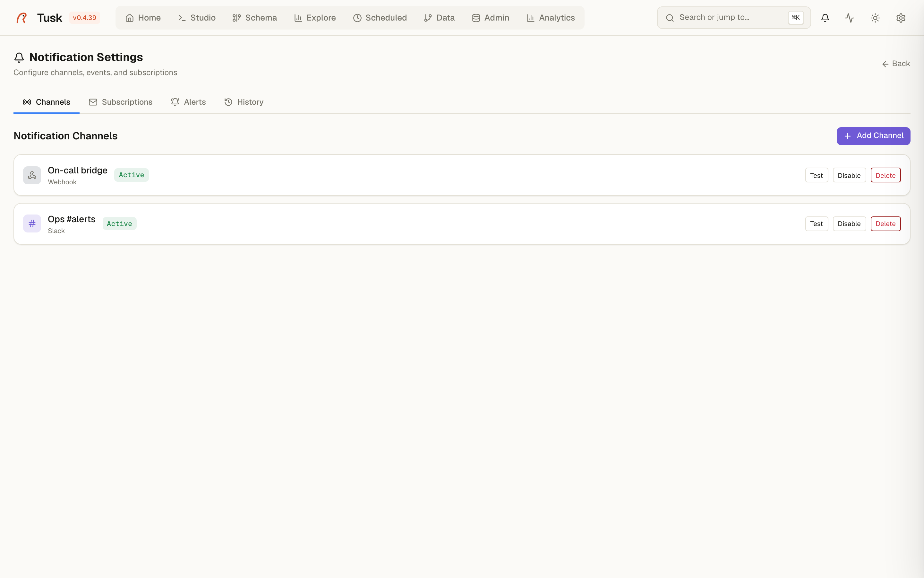The width and height of the screenshot is (924, 578).
Task: Click the ⌘K shortcut badge
Action: (796, 18)
